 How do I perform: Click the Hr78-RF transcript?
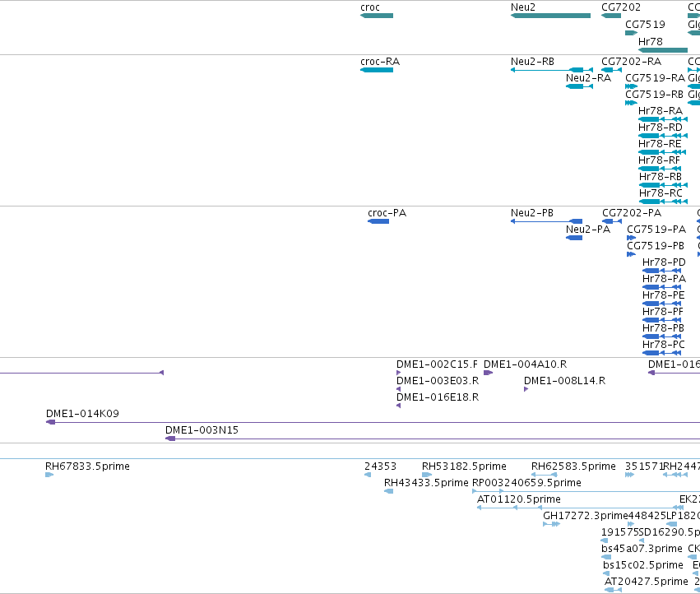click(x=660, y=169)
